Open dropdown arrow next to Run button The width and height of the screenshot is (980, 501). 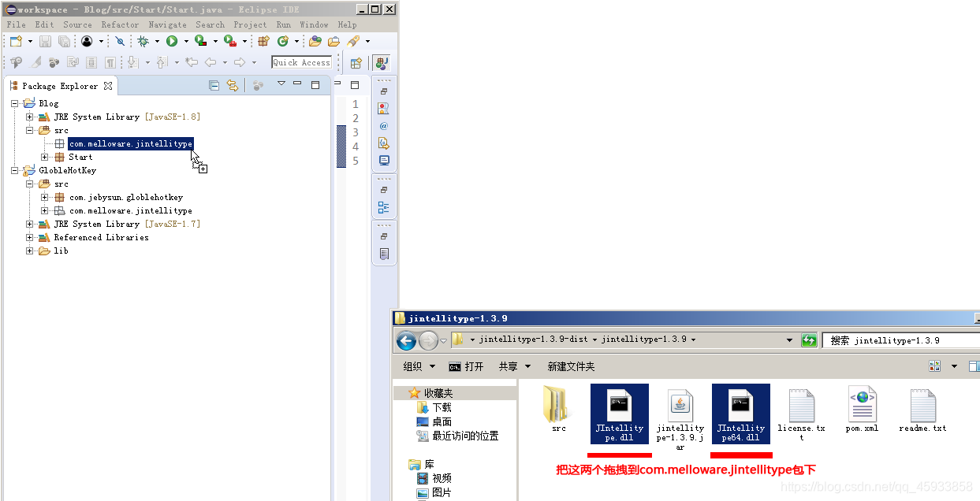tap(186, 41)
